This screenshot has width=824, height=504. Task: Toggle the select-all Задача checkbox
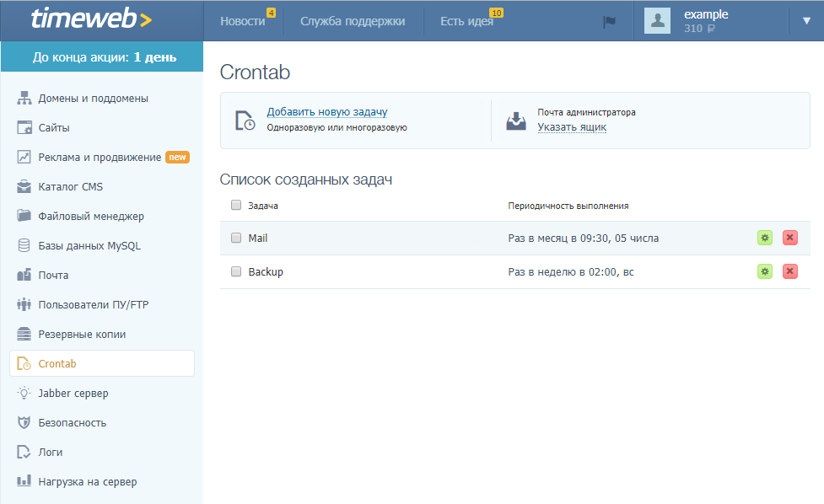pyautogui.click(x=236, y=205)
